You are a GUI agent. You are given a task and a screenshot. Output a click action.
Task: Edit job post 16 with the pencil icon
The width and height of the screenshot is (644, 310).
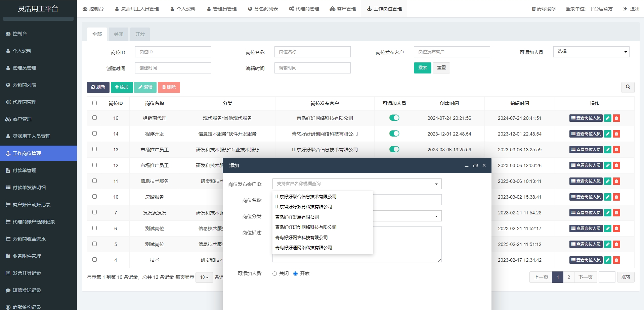pyautogui.click(x=607, y=118)
